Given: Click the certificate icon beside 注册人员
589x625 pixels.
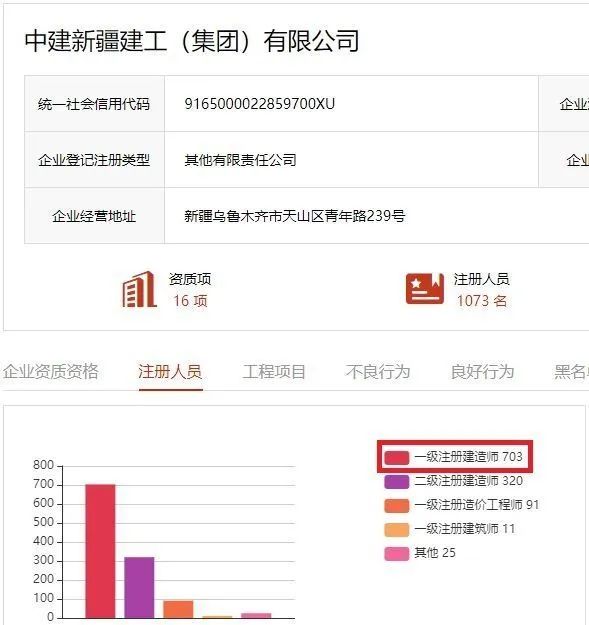Looking at the screenshot, I should [x=425, y=289].
